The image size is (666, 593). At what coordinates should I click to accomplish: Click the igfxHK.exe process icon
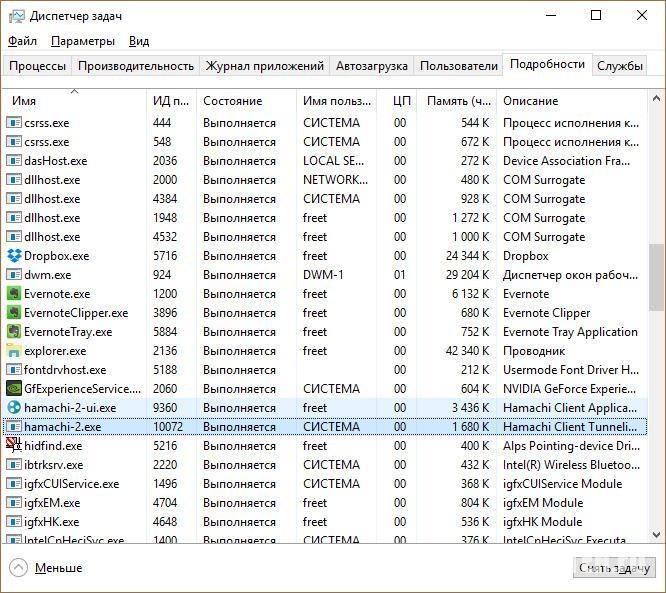(14, 522)
